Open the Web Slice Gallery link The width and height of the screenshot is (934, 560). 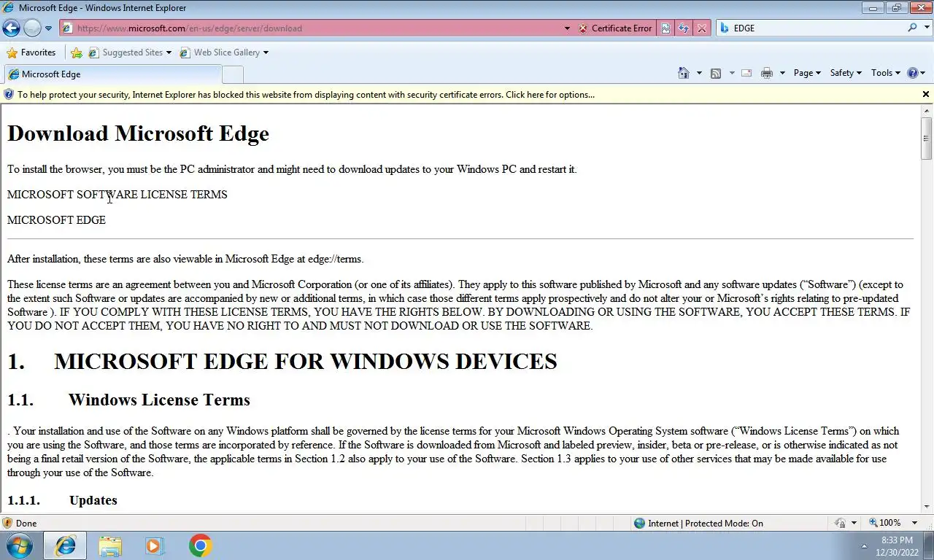point(224,52)
